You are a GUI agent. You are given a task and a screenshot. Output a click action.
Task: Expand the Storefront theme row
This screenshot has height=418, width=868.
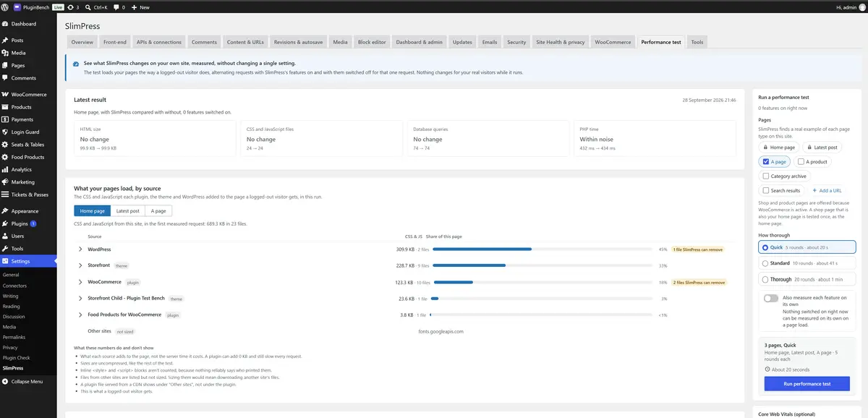[x=80, y=265]
